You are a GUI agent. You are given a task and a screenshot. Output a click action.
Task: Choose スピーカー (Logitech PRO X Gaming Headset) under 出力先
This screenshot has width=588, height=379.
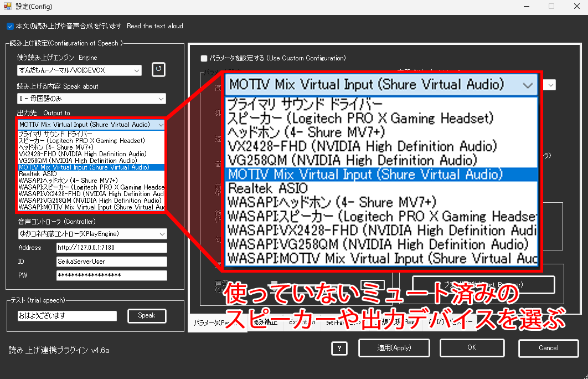pyautogui.click(x=91, y=141)
